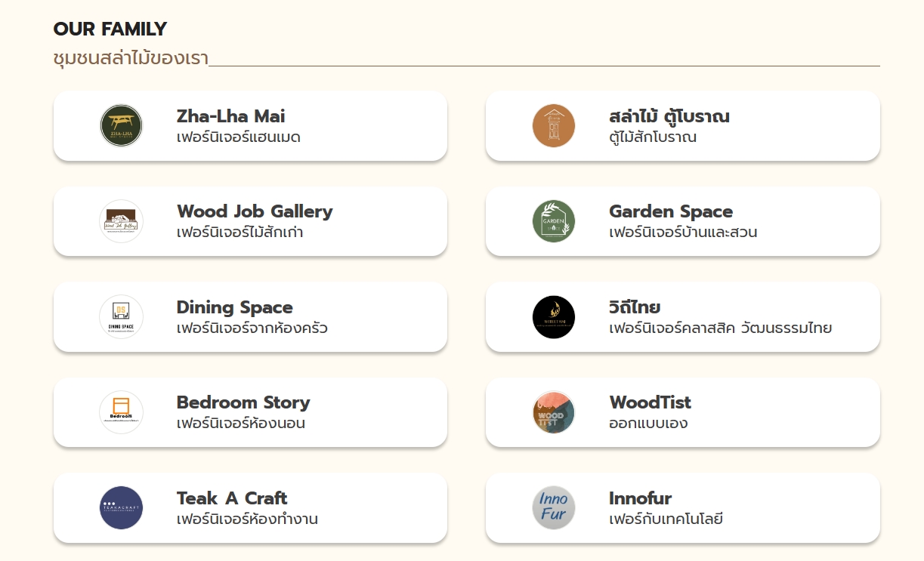Click the black Witeethai logo icon
The height and width of the screenshot is (561, 924).
pos(554,317)
